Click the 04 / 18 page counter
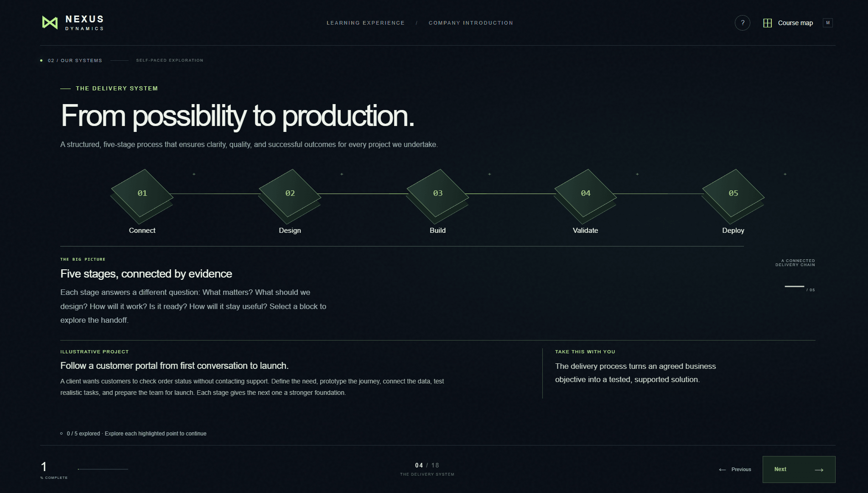Screen dimensions: 868x493 (x=427, y=465)
